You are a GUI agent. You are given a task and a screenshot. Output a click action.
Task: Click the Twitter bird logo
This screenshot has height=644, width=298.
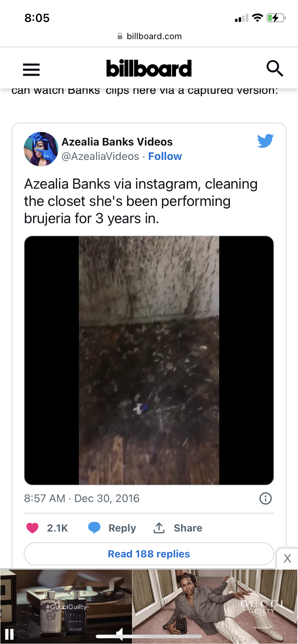click(x=266, y=141)
